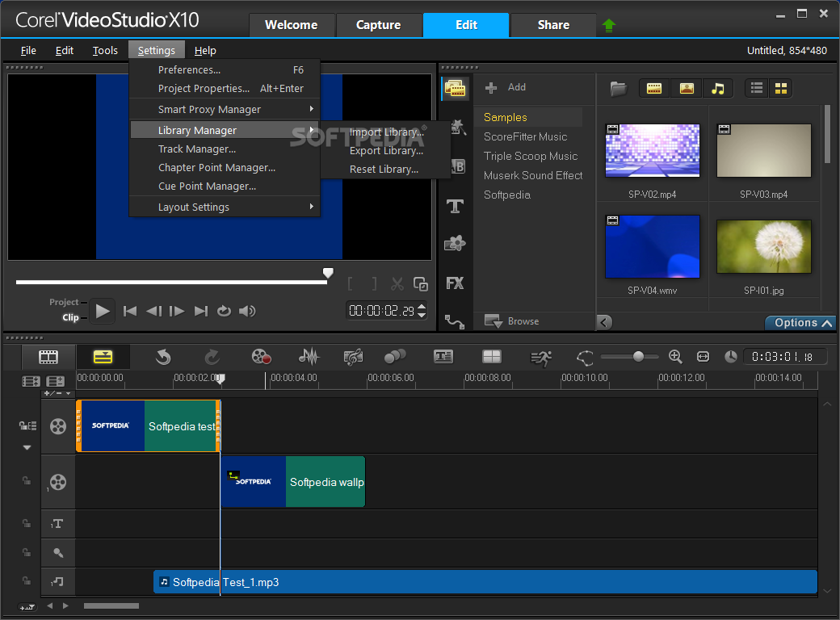Image resolution: width=840 pixels, height=620 pixels.
Task: Choose Reset Library from submenu
Action: click(386, 170)
